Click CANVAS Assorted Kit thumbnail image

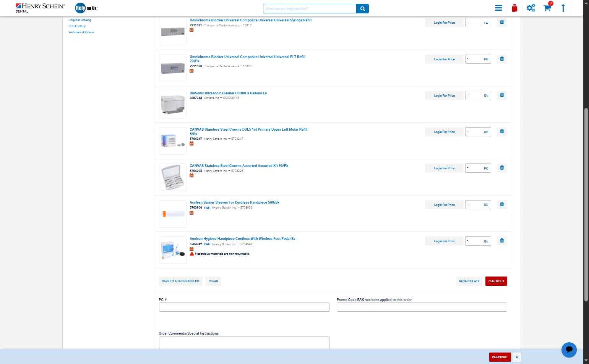(x=173, y=177)
